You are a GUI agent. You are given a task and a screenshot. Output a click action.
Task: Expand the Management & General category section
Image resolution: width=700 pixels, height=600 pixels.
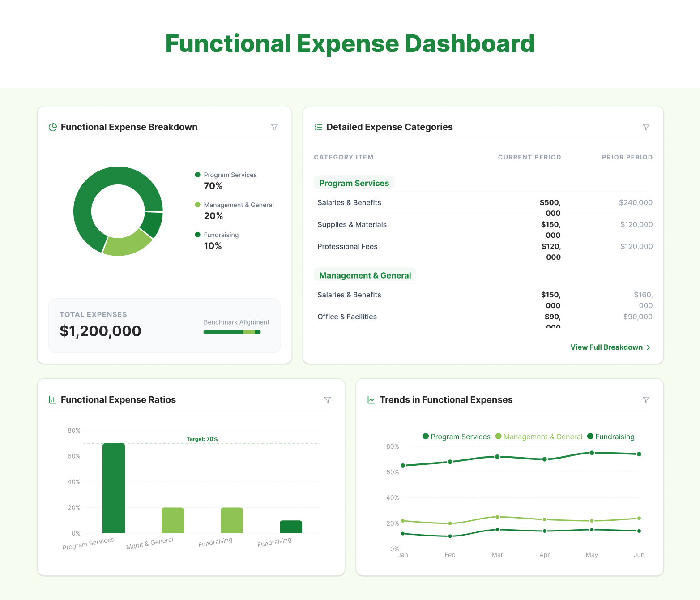365,275
